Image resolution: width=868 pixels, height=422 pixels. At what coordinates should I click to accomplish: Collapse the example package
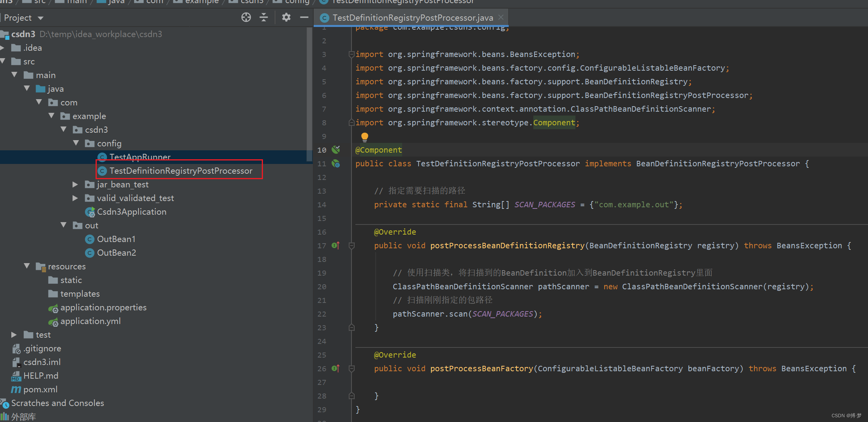pyautogui.click(x=51, y=116)
